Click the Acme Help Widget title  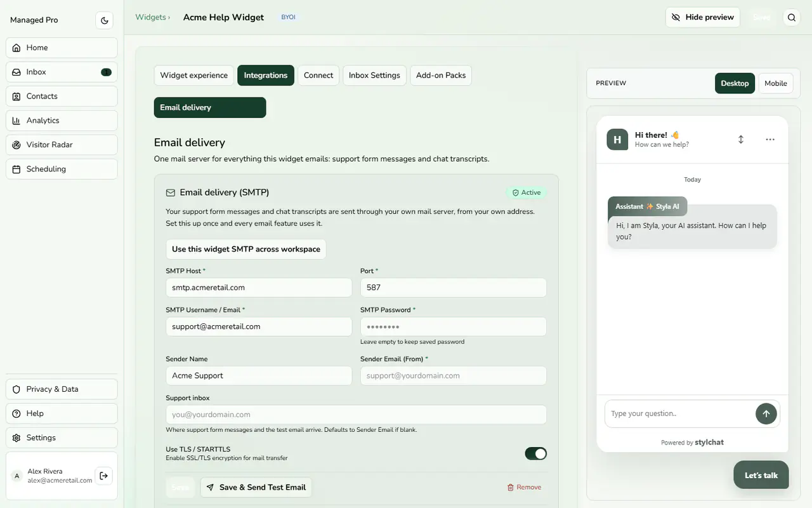pyautogui.click(x=223, y=17)
